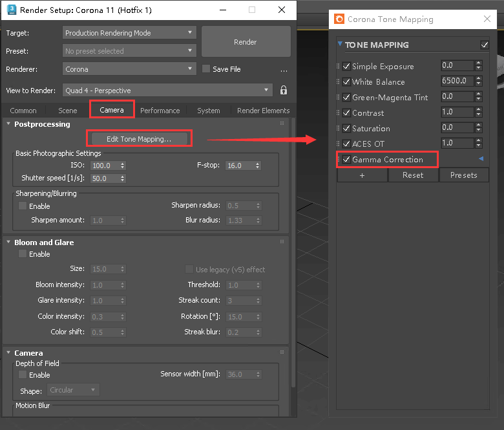Click the blue arrow beside Gamma Correction
The image size is (504, 430).
[x=481, y=159]
